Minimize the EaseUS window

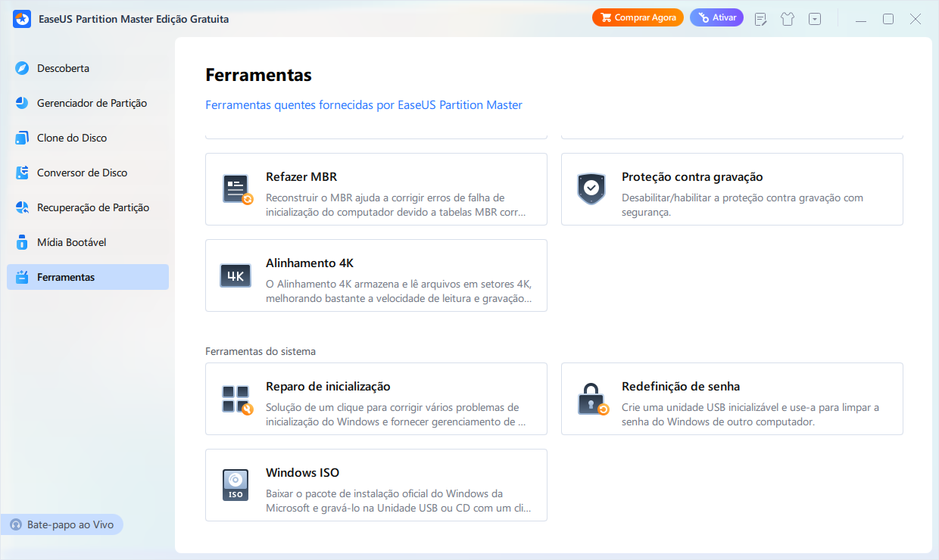[x=861, y=19]
